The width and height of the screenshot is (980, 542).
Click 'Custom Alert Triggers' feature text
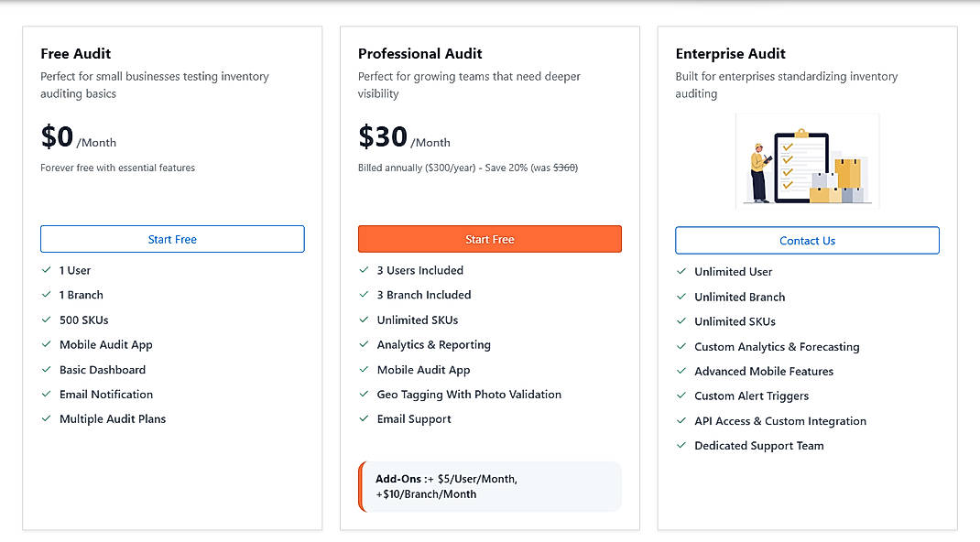point(751,396)
